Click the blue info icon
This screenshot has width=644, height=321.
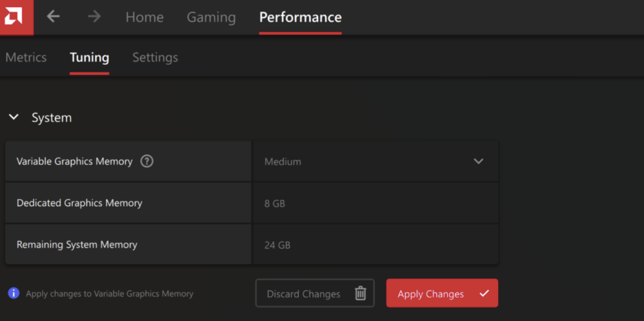(14, 293)
